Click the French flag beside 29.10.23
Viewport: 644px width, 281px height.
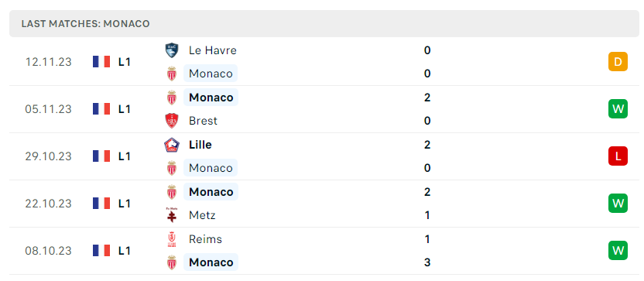[x=101, y=156]
